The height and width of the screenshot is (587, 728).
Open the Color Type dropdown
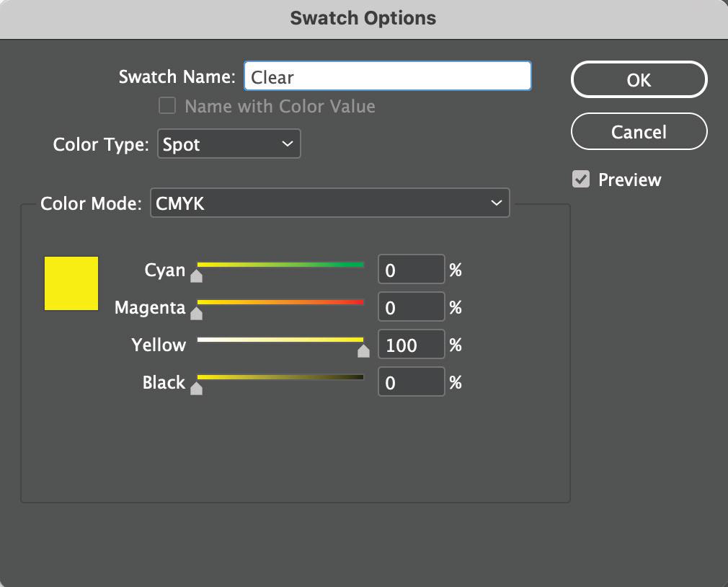click(228, 144)
